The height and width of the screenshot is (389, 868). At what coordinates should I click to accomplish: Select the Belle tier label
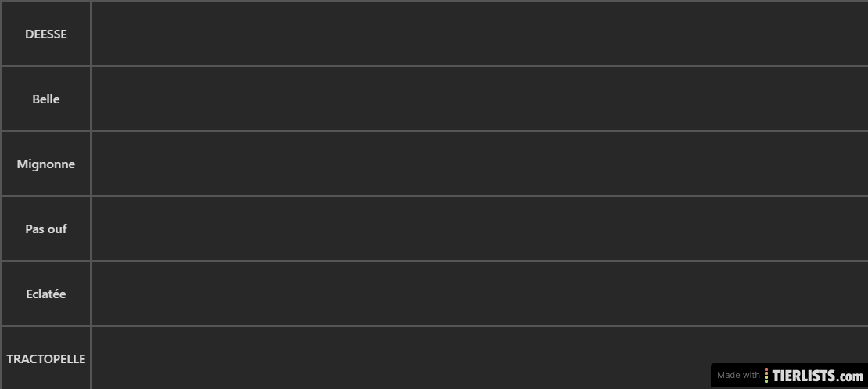[x=46, y=99]
